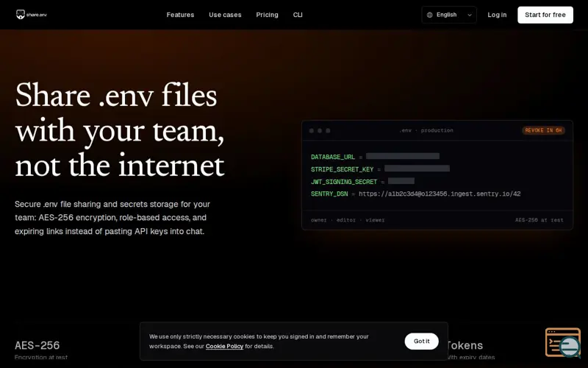Click the share.env logo

pyautogui.click(x=32, y=15)
